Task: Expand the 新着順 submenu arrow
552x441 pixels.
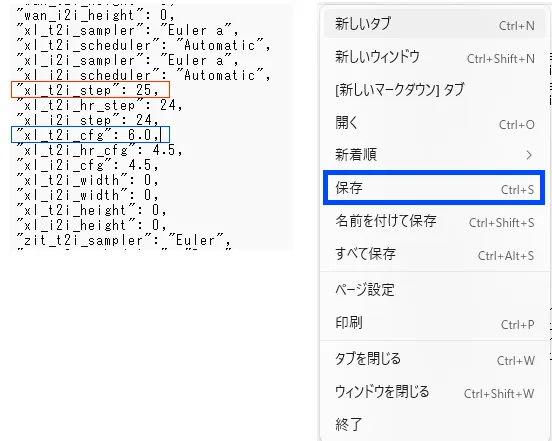Action: [x=528, y=155]
